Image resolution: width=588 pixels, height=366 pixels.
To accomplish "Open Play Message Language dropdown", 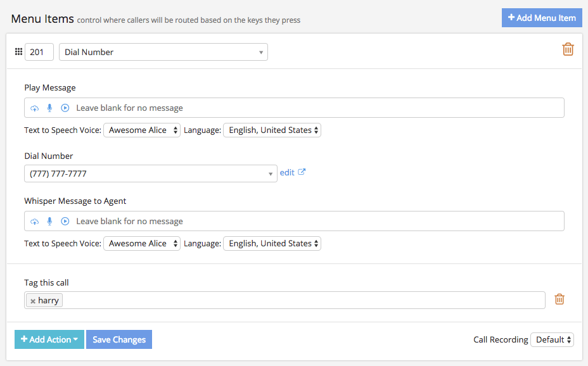I will click(272, 130).
